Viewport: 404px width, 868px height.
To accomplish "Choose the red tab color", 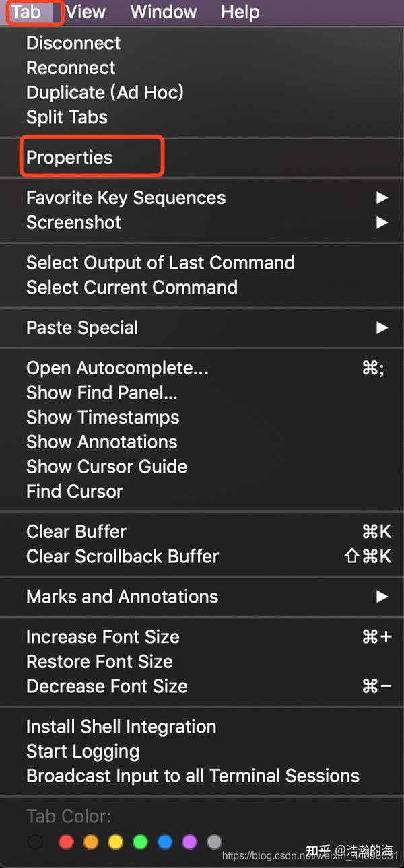I will point(66,842).
